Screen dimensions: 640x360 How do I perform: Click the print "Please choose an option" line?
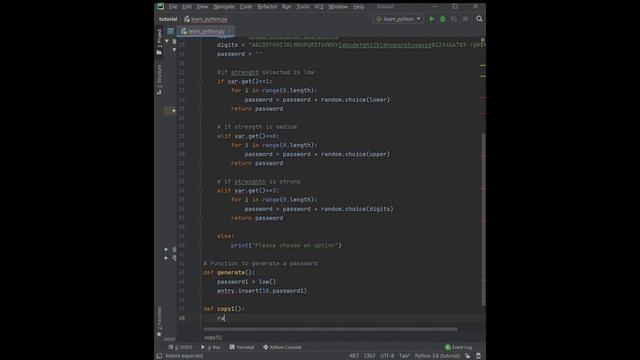tap(286, 245)
